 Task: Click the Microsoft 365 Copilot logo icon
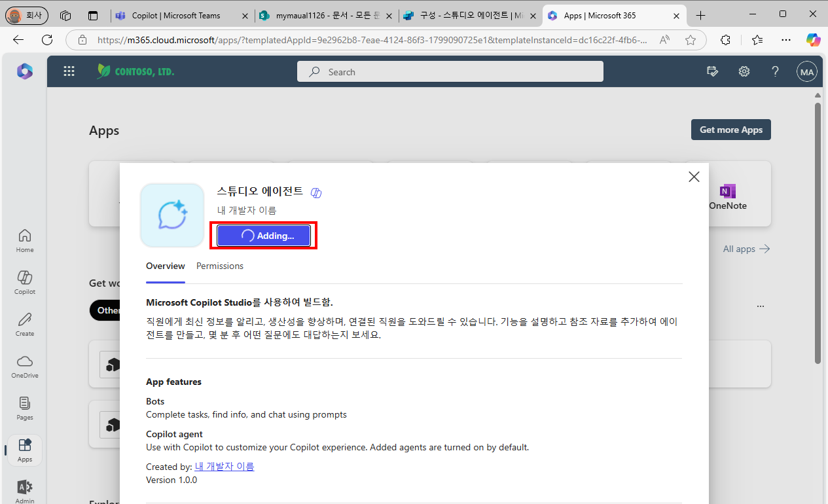(x=25, y=71)
